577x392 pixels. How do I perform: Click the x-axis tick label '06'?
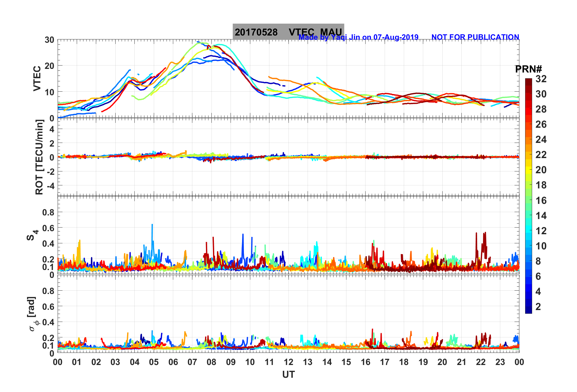[x=173, y=362]
